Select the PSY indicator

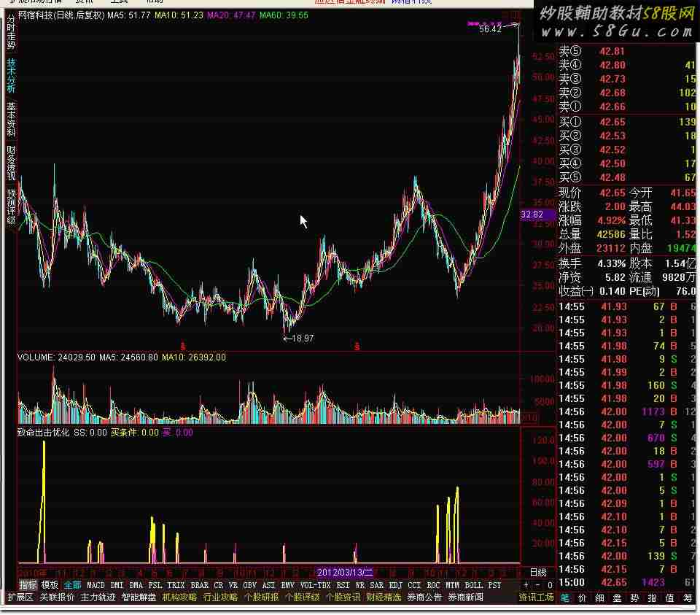(x=494, y=584)
